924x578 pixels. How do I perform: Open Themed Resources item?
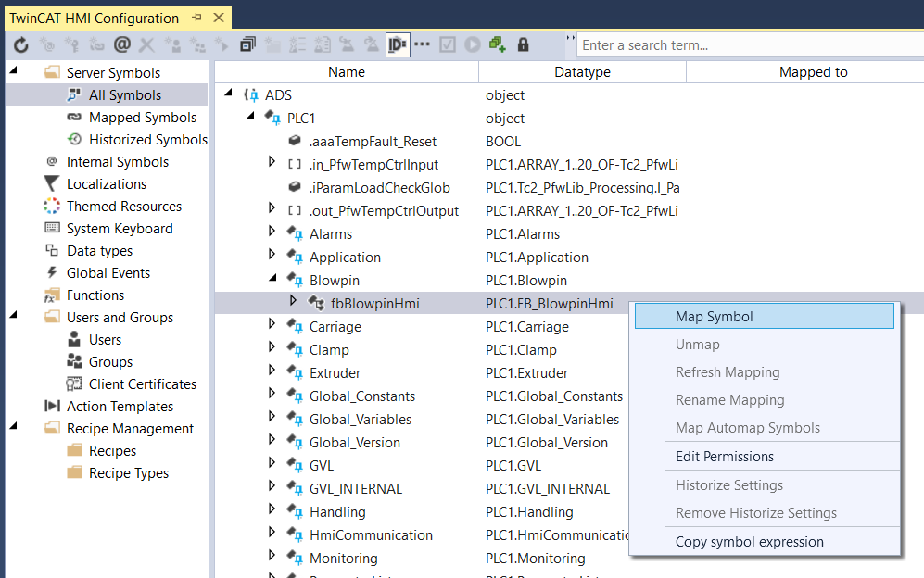pos(124,207)
